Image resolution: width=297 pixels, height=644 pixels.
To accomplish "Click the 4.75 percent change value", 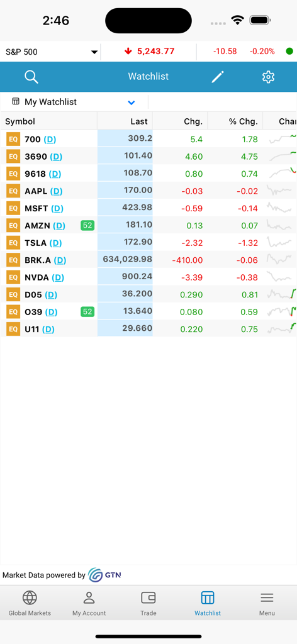I will [250, 157].
